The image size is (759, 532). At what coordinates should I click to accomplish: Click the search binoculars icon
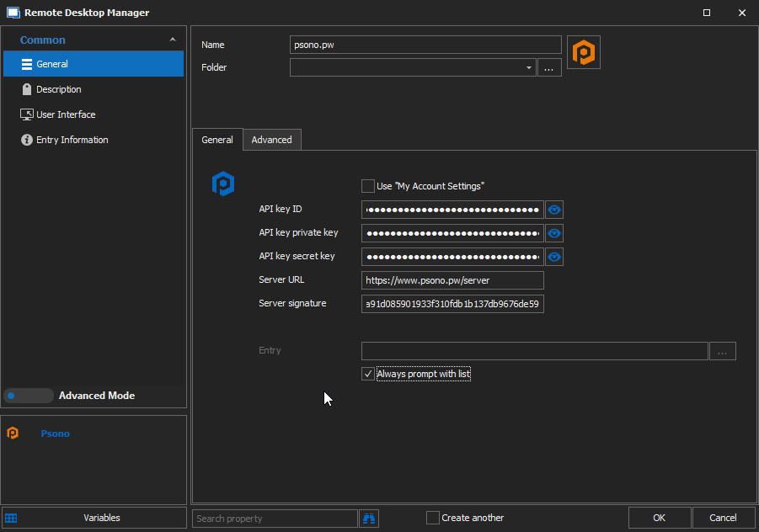[368, 518]
